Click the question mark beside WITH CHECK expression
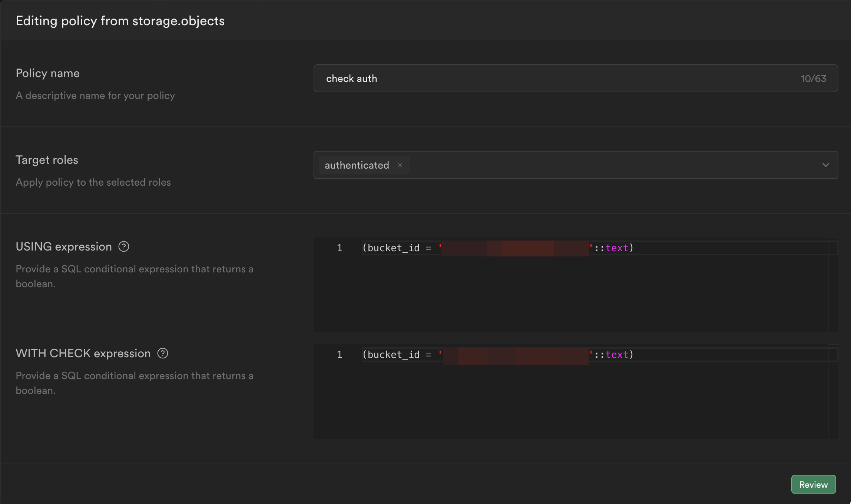The height and width of the screenshot is (504, 851). tap(162, 353)
